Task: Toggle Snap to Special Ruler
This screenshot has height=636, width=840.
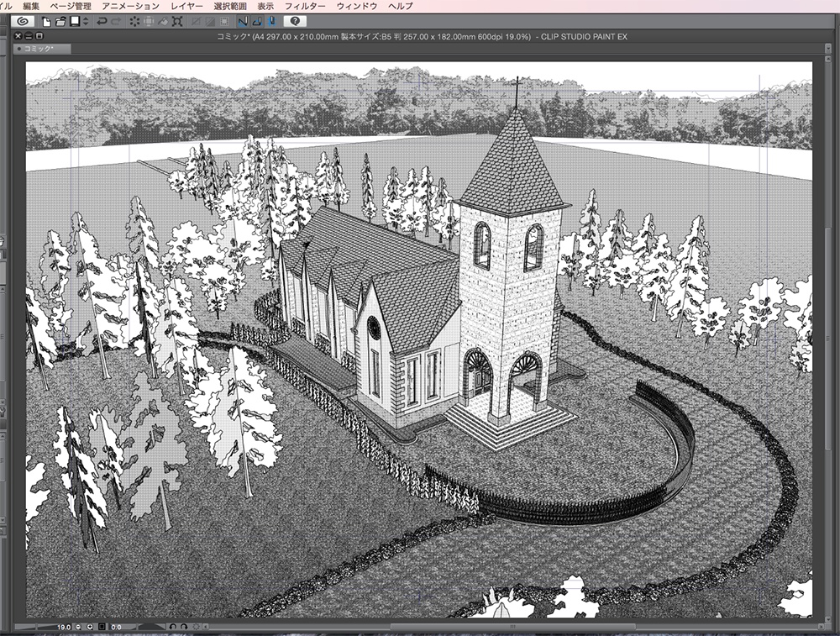Action: pyautogui.click(x=257, y=22)
